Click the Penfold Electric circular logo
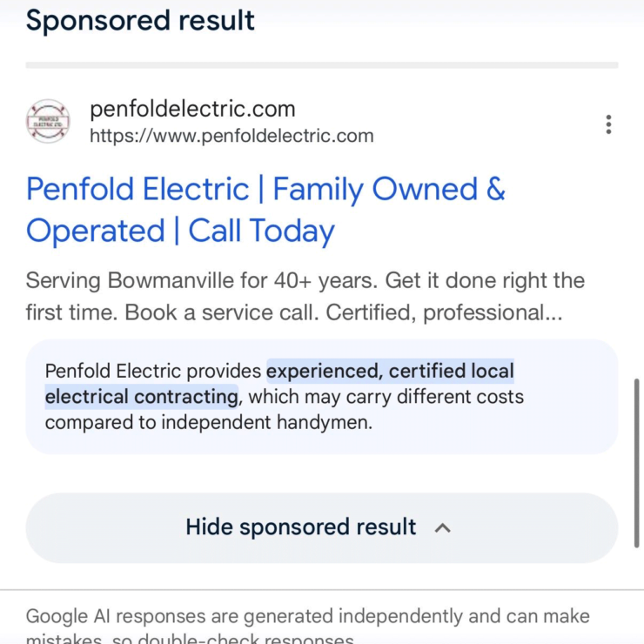The width and height of the screenshot is (644, 644). click(x=48, y=122)
